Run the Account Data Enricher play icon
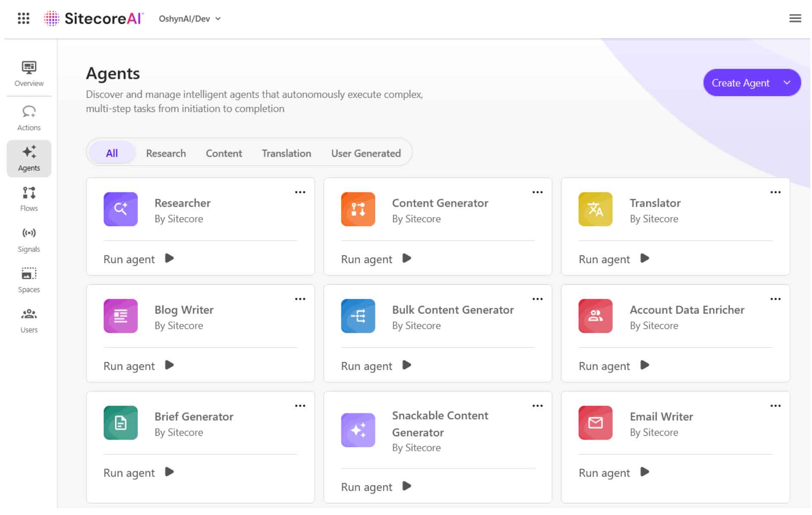 click(x=645, y=365)
